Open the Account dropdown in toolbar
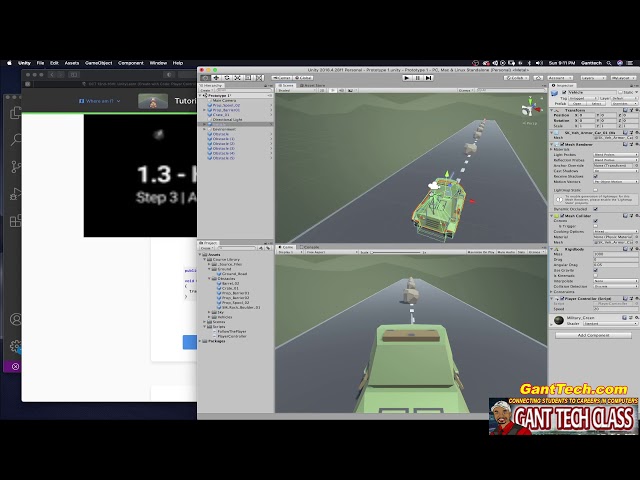Viewport: 640px width, 480px height. [560, 78]
